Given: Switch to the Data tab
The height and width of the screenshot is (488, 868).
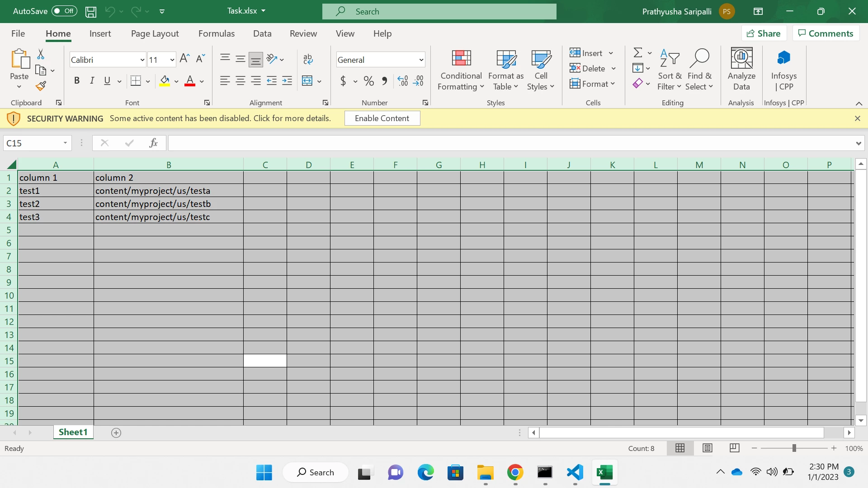Looking at the screenshot, I should pyautogui.click(x=262, y=33).
